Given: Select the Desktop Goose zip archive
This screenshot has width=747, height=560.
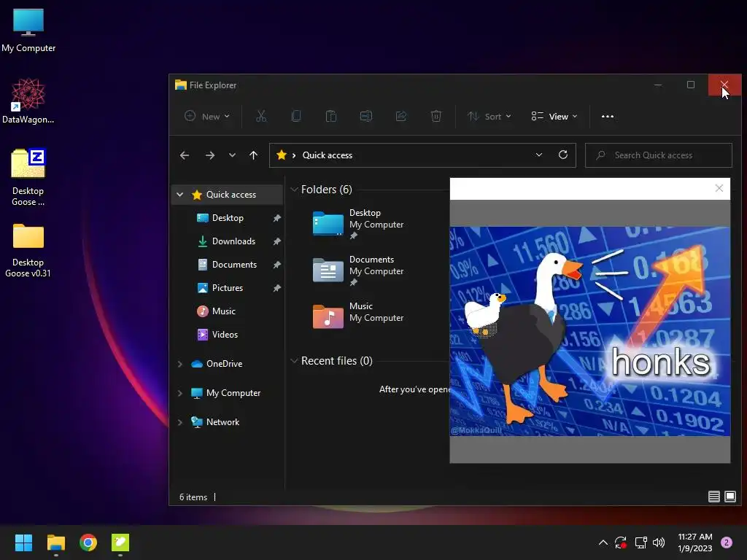Looking at the screenshot, I should (x=28, y=176).
